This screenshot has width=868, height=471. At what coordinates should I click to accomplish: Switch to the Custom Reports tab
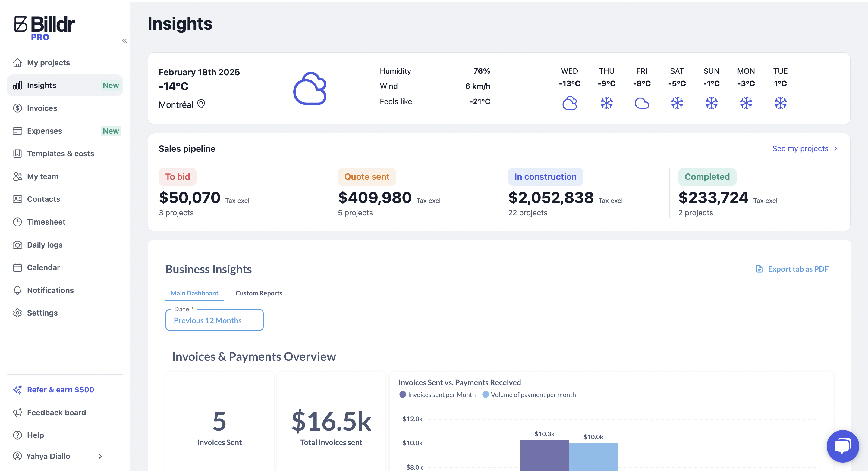pyautogui.click(x=259, y=293)
